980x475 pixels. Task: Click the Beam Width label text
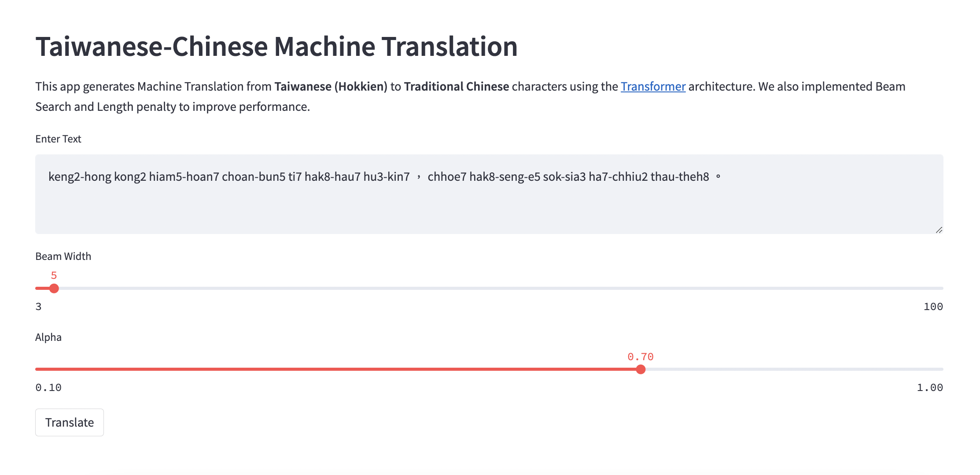(x=63, y=256)
